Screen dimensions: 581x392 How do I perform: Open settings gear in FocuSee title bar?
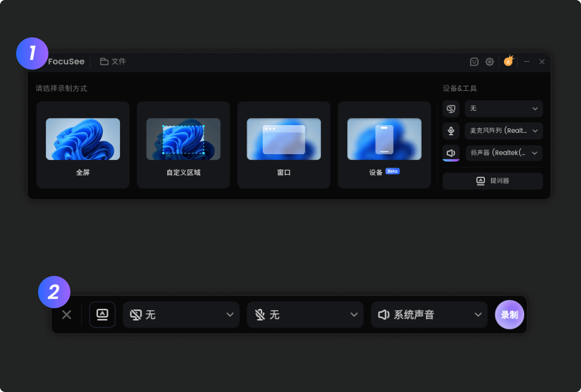pos(489,62)
